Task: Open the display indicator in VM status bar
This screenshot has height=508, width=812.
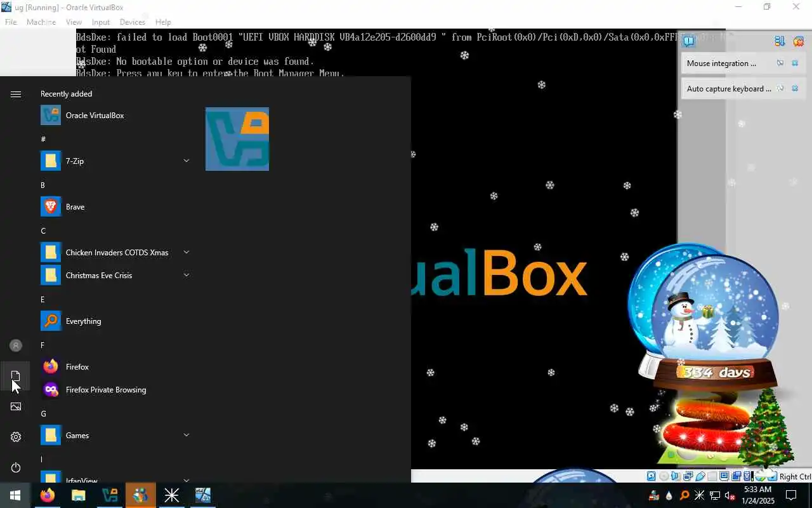Action: pos(724,476)
